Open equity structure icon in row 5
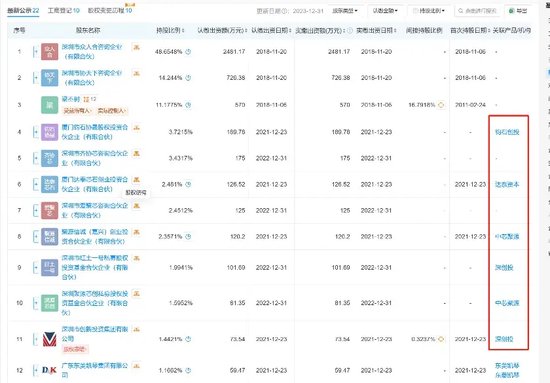550x383 pixels. coord(136,154)
